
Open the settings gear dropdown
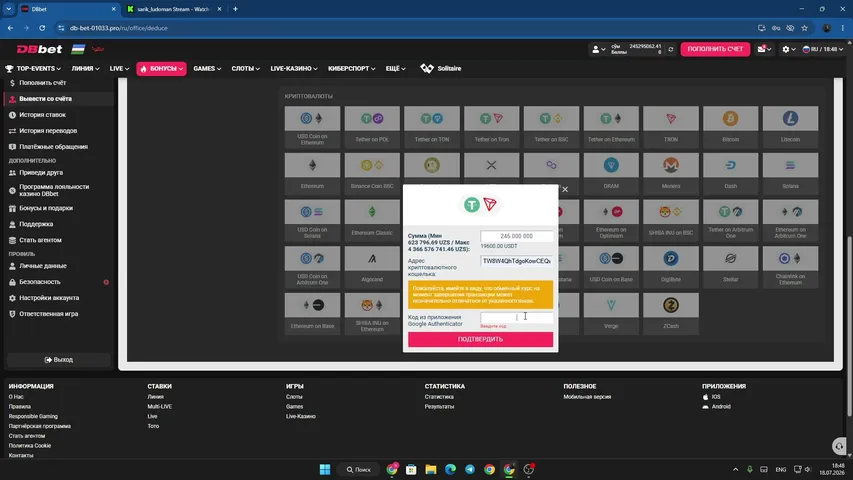click(788, 49)
